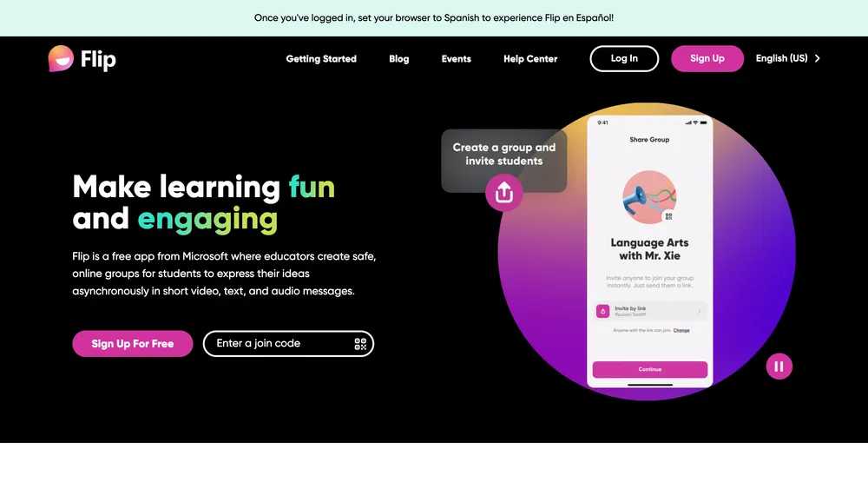Click the pink share upload icon
This screenshot has height=489, width=868.
click(x=503, y=193)
